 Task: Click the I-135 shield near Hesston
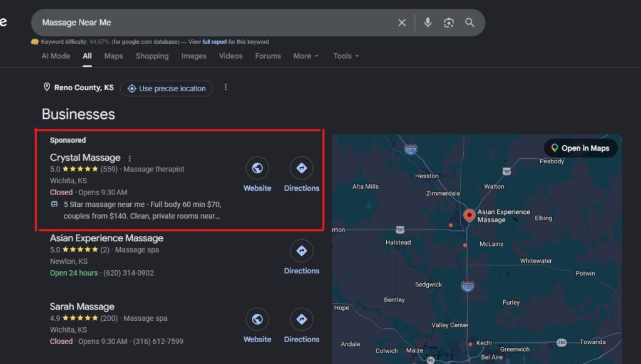(x=411, y=149)
